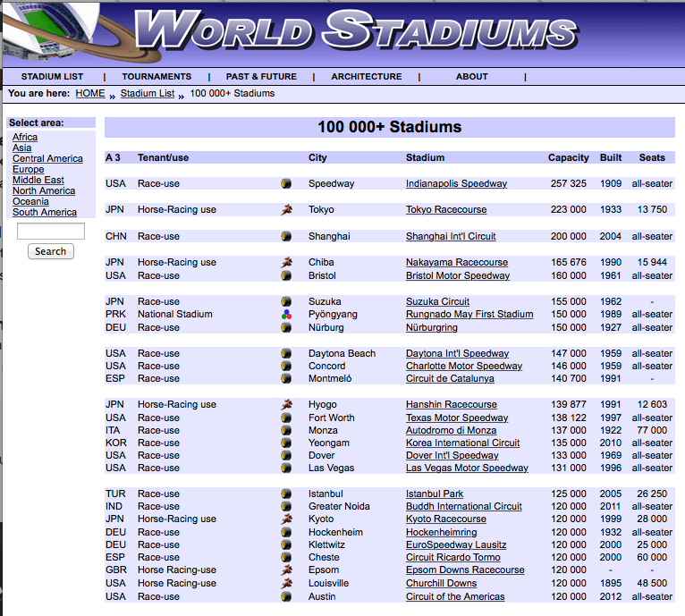Go to HOME in the breadcrumb
685x616 pixels.
[x=90, y=94]
